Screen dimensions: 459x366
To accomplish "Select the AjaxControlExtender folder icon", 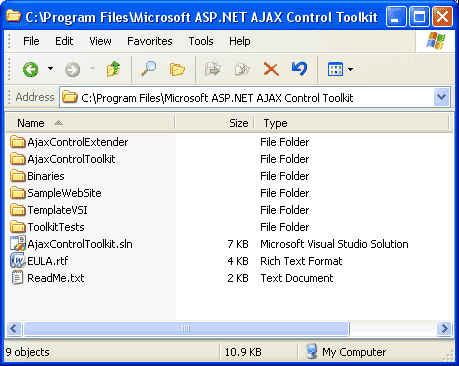I will (18, 142).
